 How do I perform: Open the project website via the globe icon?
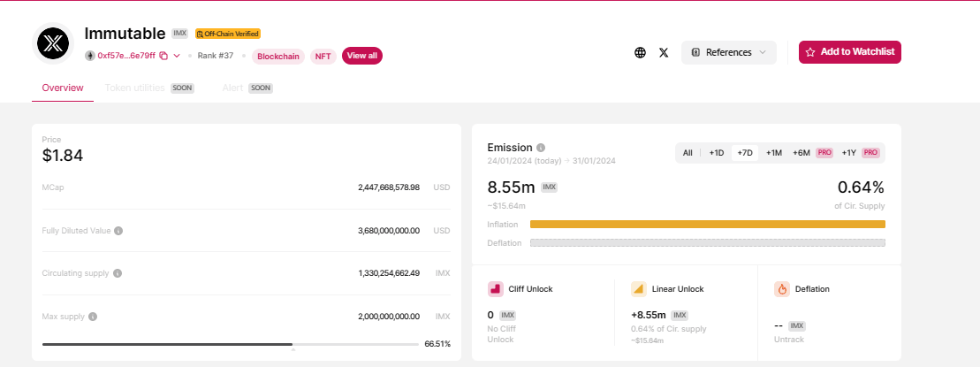(x=640, y=52)
